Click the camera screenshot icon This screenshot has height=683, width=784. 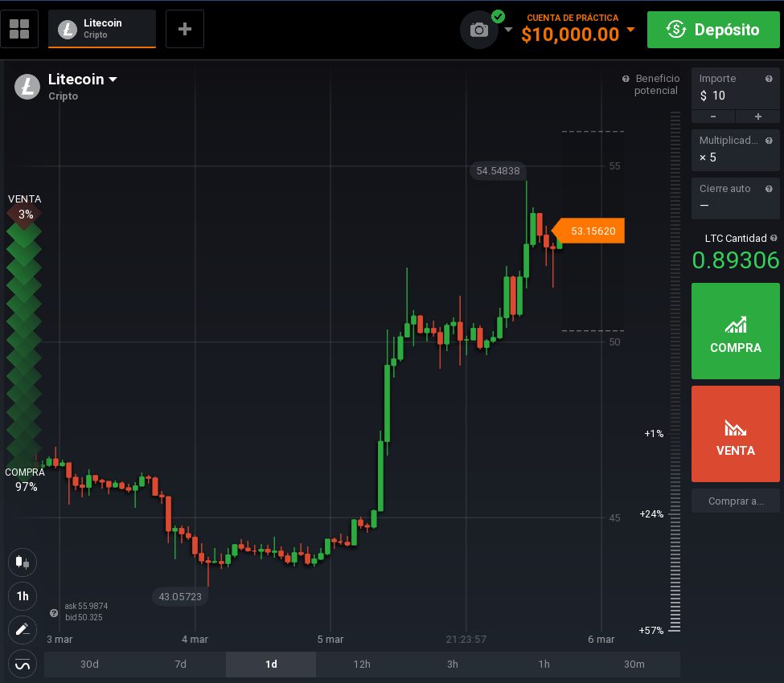click(478, 30)
